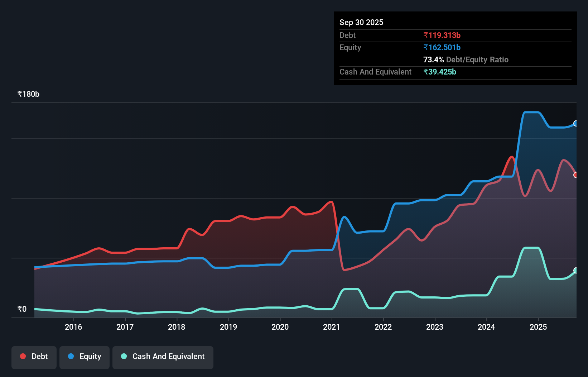
Task: Open the Sep 30 2025 tooltip header
Action: click(x=361, y=22)
